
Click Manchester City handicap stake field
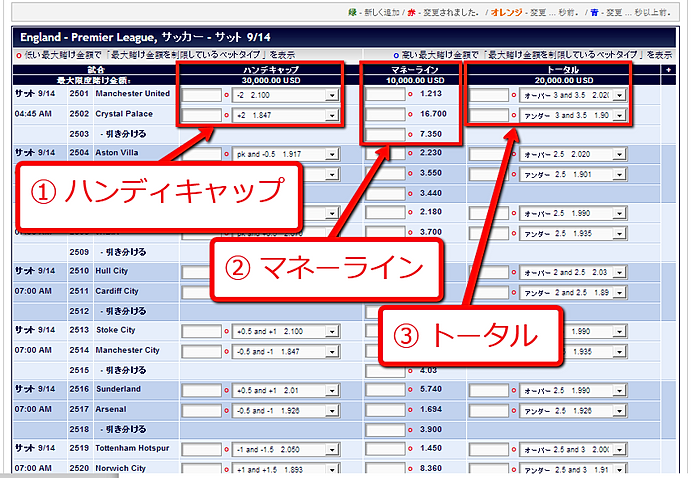pos(202,352)
